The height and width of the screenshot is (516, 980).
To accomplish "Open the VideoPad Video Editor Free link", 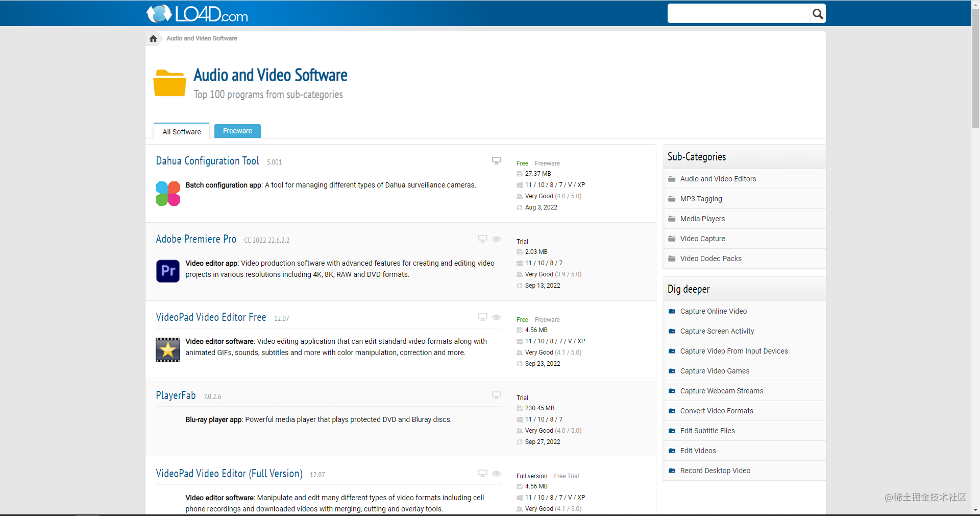I will pos(211,317).
